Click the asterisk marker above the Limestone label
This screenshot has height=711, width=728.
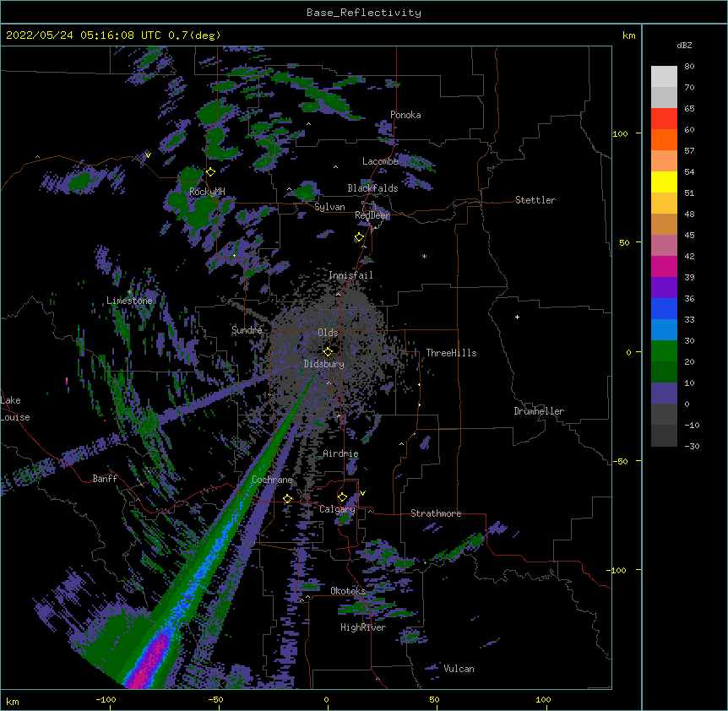click(x=129, y=292)
